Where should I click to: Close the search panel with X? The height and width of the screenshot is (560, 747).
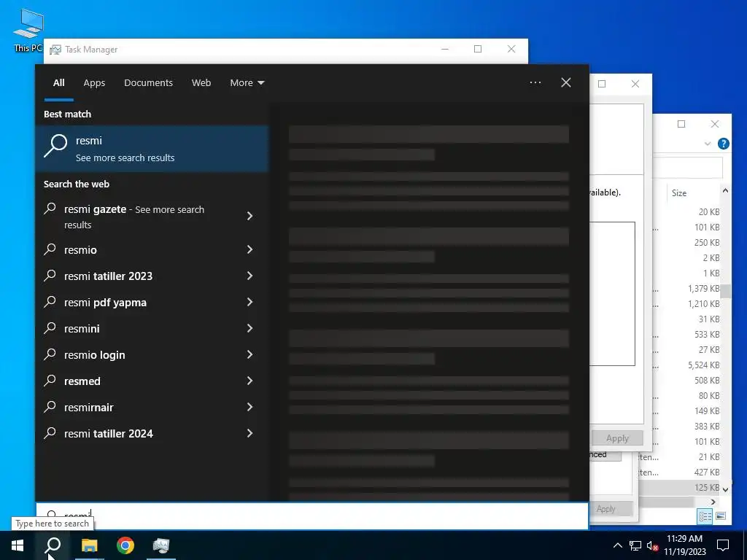pos(566,82)
